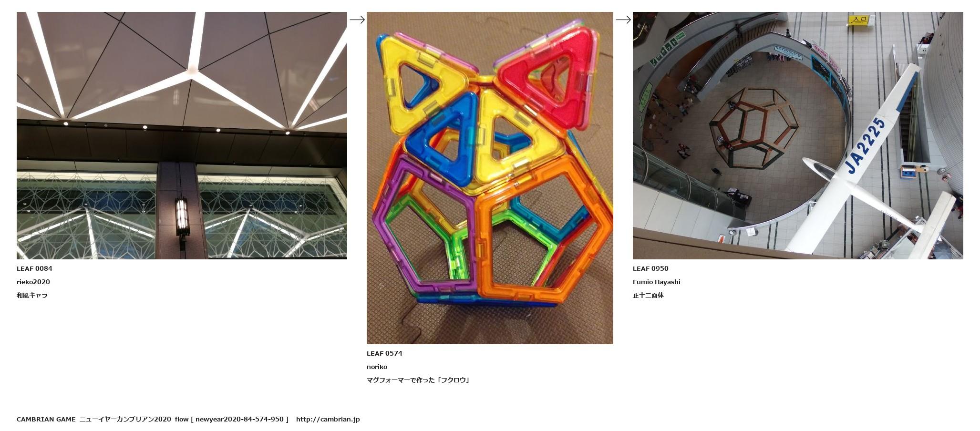Select author name Fumio Hayashi

point(657,282)
